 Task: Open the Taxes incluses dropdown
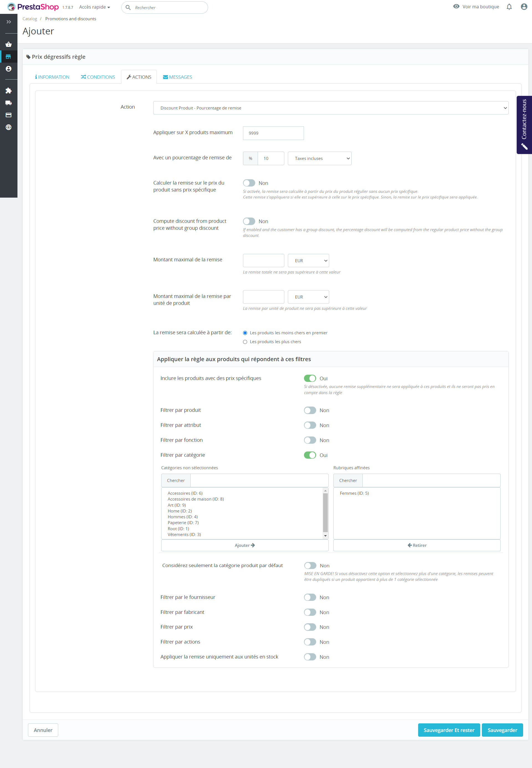coord(319,159)
